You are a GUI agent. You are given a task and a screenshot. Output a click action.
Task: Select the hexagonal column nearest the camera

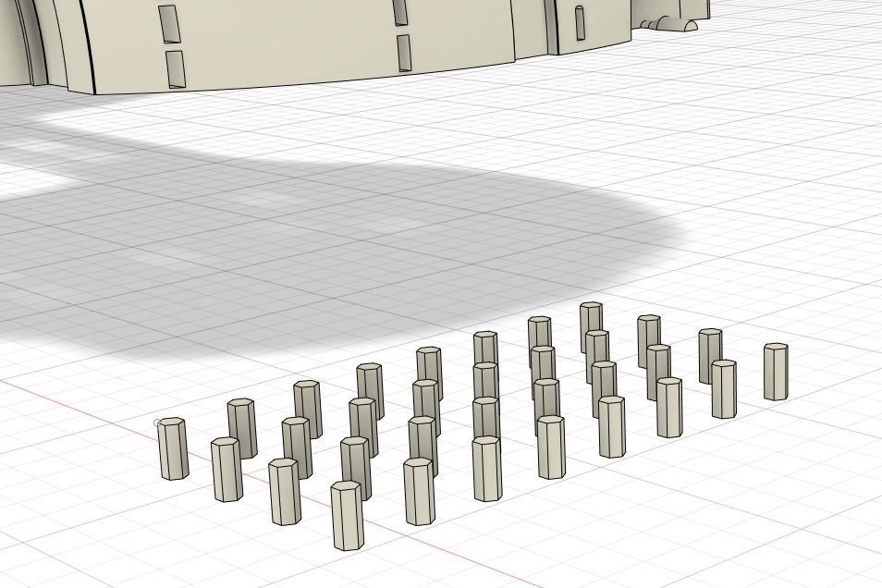click(x=347, y=515)
